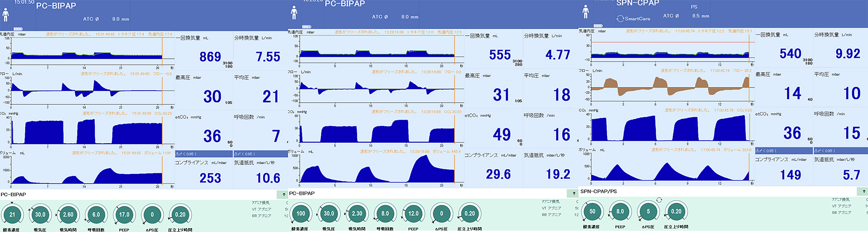Click patient figure icon in 15:01:50 header
The width and height of the screenshot is (868, 232).
(5, 15)
